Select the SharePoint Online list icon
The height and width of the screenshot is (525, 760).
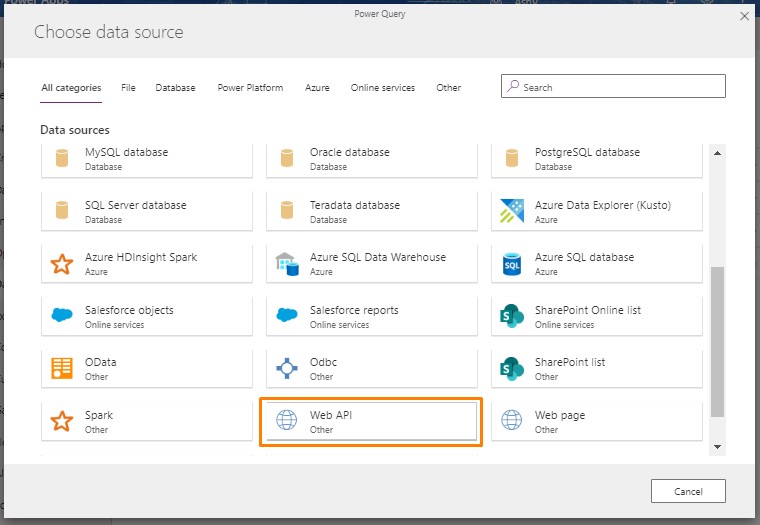click(x=512, y=316)
